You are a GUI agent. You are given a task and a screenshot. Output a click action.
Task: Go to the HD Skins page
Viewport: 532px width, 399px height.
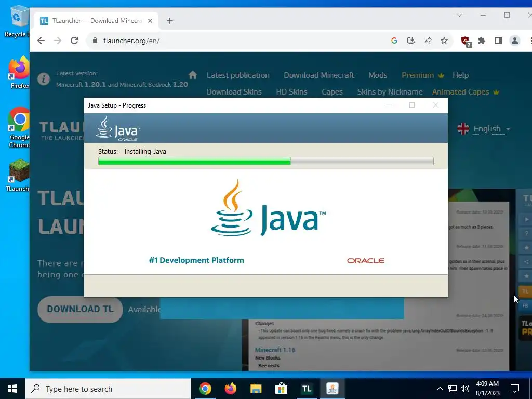(x=291, y=92)
